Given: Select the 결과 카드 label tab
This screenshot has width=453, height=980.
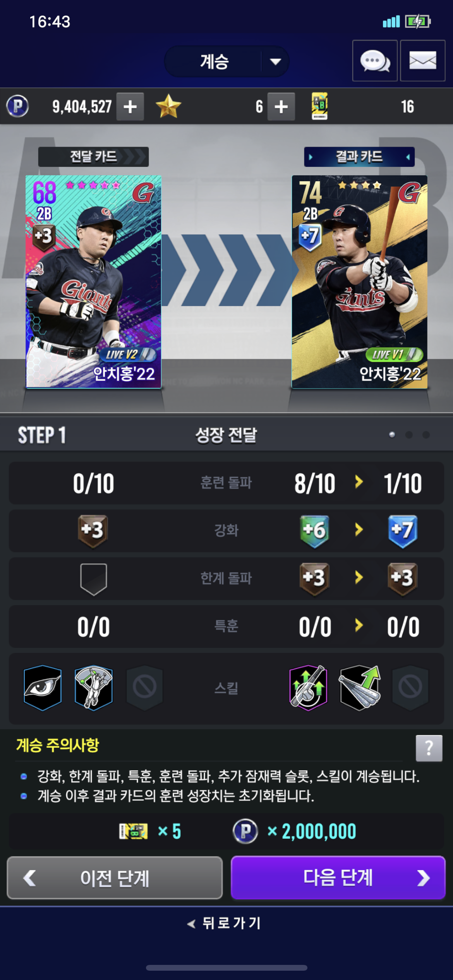Looking at the screenshot, I should click(359, 157).
